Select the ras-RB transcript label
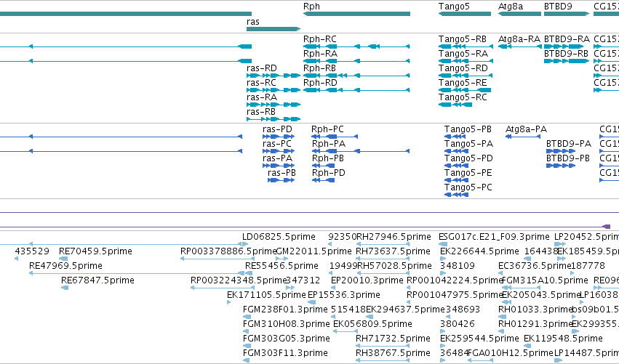The image size is (619, 364). click(x=261, y=112)
